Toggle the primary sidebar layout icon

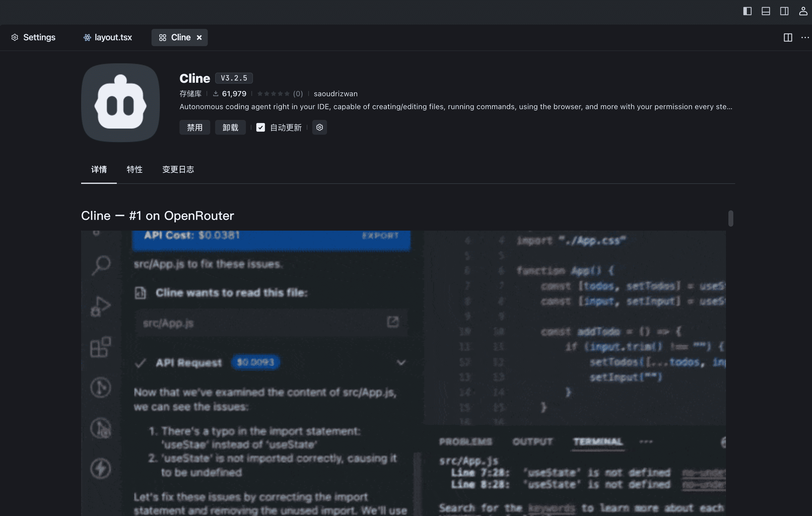[747, 11]
